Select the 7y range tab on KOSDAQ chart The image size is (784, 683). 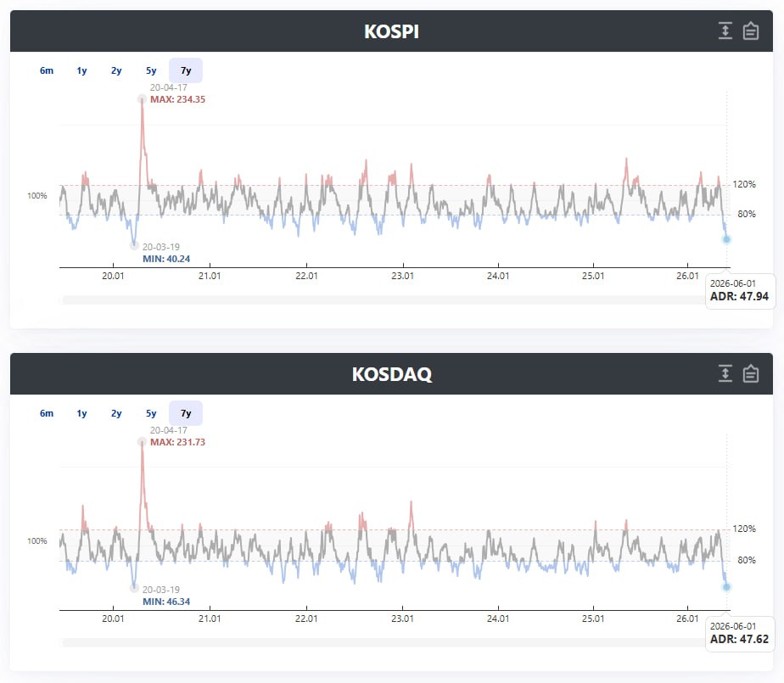tap(186, 413)
